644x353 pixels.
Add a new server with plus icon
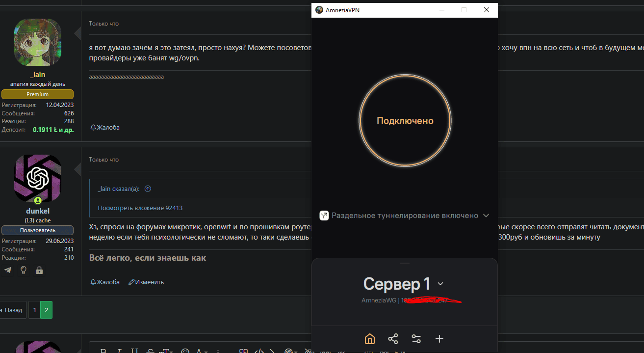coord(439,339)
